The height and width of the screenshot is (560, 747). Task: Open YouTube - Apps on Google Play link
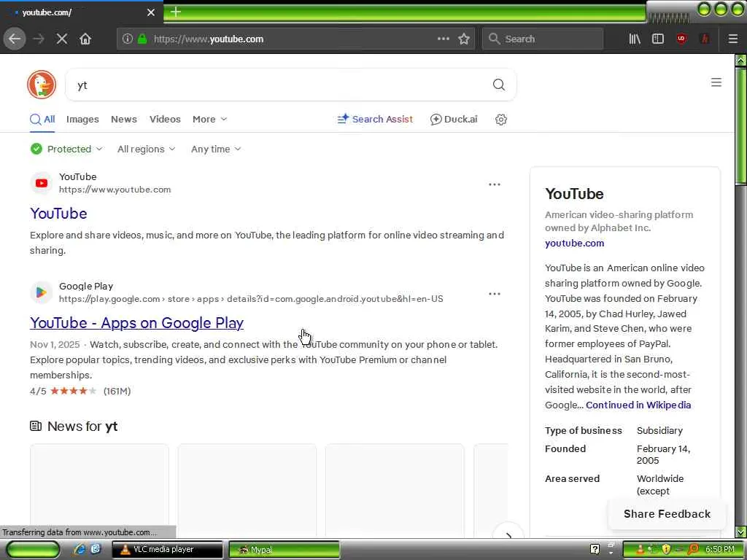pos(136,323)
